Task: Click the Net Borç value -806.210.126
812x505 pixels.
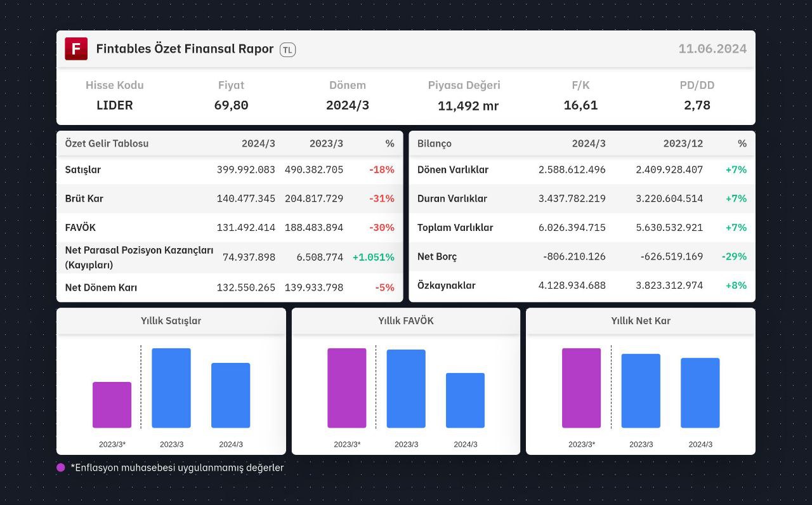Action: point(575,257)
